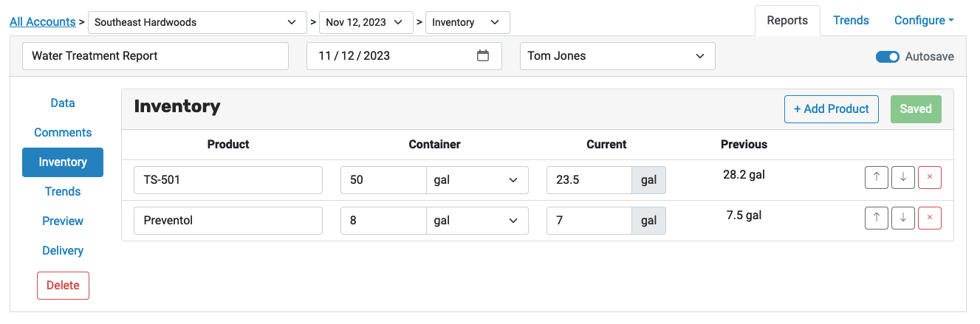Open the Nov 12, 2023 report dropdown
The image size is (980, 324).
click(x=366, y=22)
